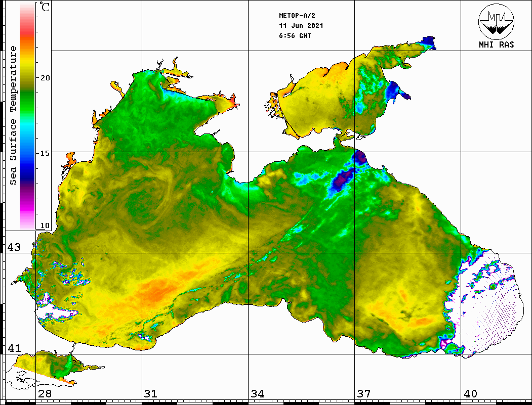Image resolution: width=532 pixels, height=405 pixels.
Task: Click longitude label '34'
Action: pyautogui.click(x=258, y=394)
